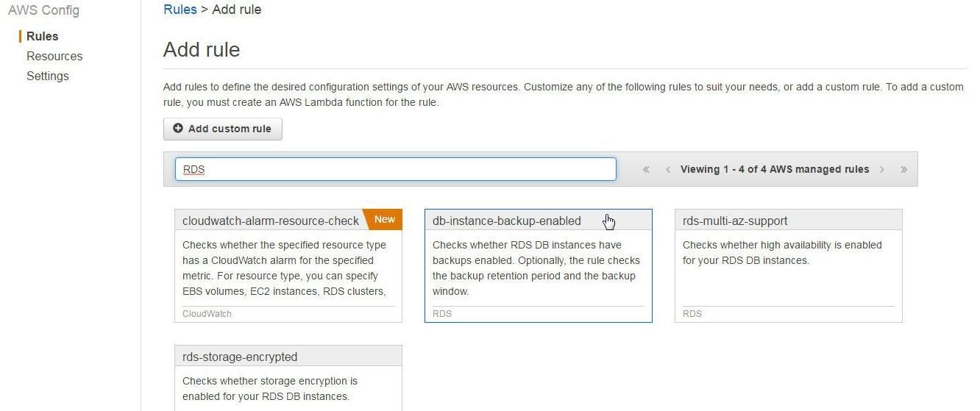Open Settings in the AWS Config sidebar
The width and height of the screenshot is (980, 411).
[48, 76]
